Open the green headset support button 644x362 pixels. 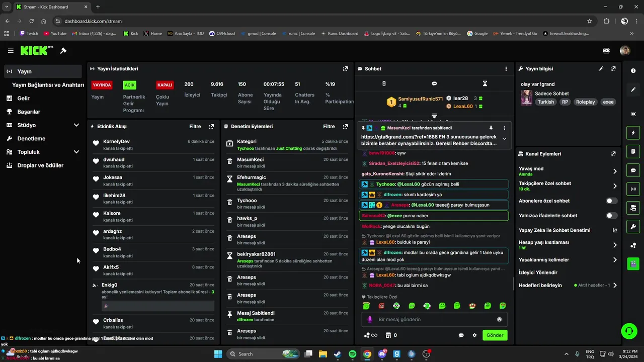(629, 331)
